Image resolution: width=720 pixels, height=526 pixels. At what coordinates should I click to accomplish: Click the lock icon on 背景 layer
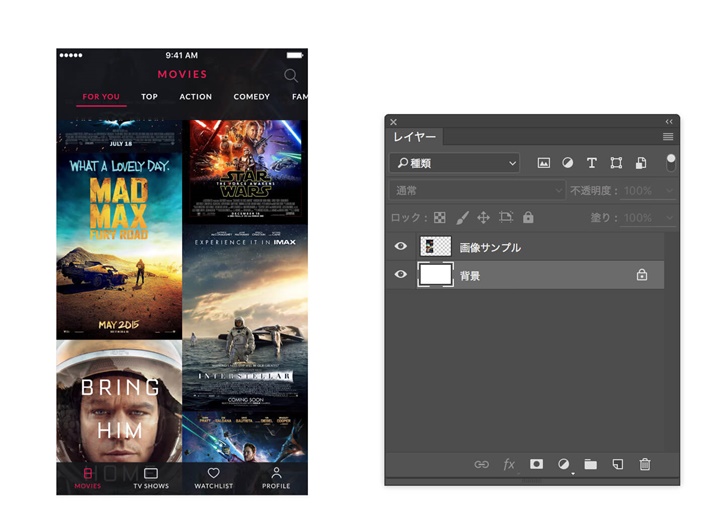(x=642, y=275)
